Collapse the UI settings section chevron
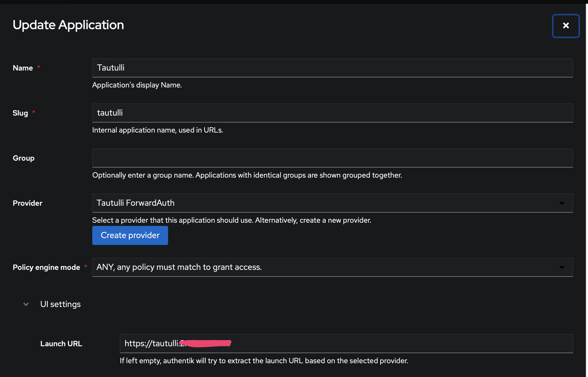The width and height of the screenshot is (588, 377). click(26, 304)
